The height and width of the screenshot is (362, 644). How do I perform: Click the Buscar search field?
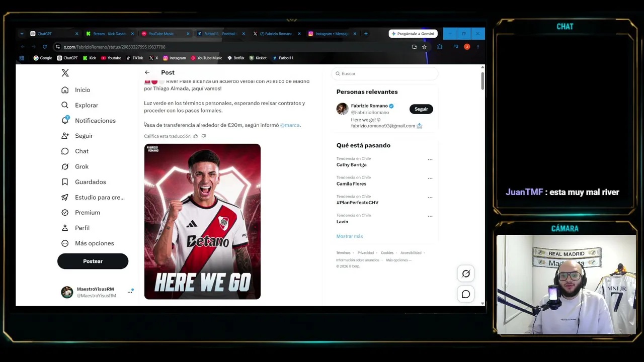385,74
